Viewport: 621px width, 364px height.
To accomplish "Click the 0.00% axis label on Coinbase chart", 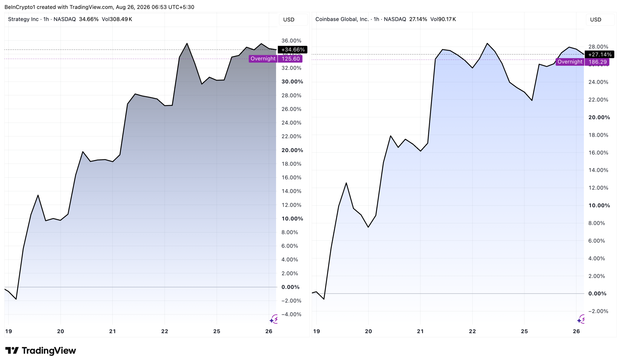I will click(x=597, y=294).
